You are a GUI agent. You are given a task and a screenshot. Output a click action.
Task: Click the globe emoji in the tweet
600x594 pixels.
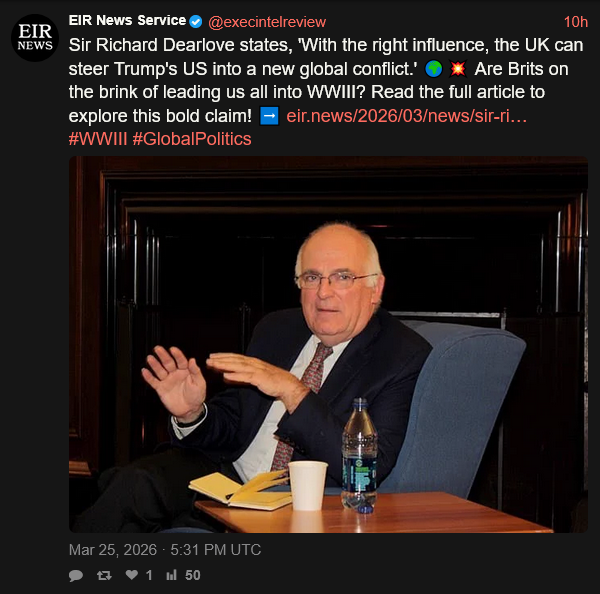[x=431, y=70]
